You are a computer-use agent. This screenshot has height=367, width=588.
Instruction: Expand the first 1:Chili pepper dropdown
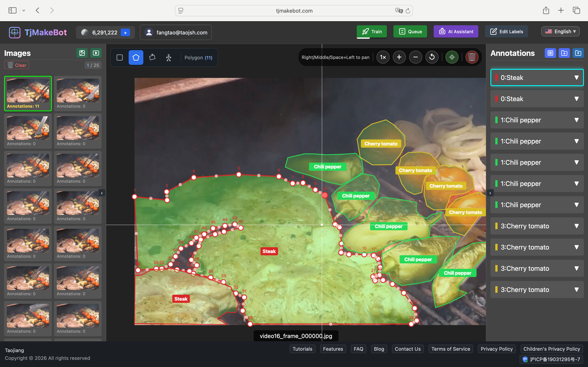[x=576, y=120]
